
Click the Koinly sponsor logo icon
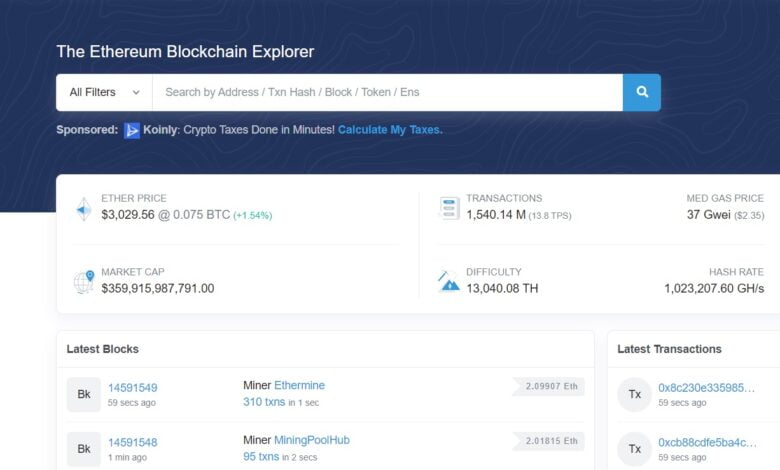132,130
